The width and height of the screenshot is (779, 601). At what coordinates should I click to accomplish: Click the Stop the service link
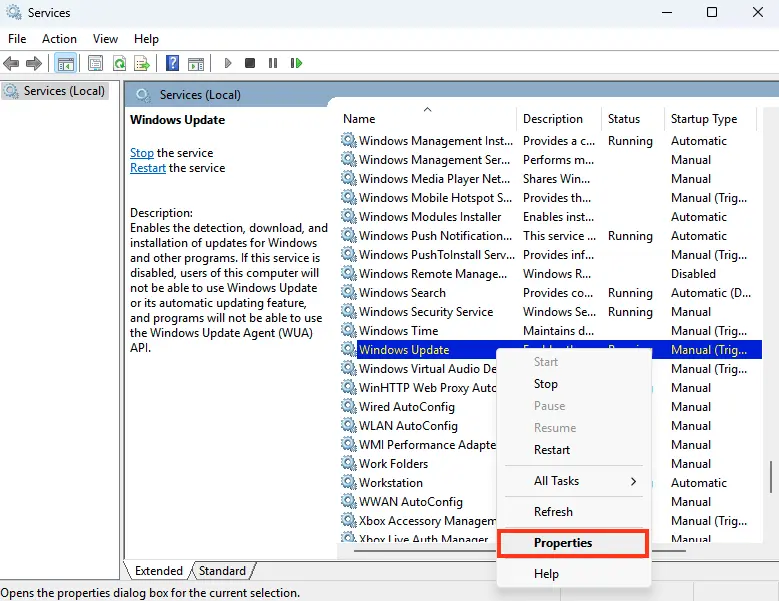coord(142,153)
